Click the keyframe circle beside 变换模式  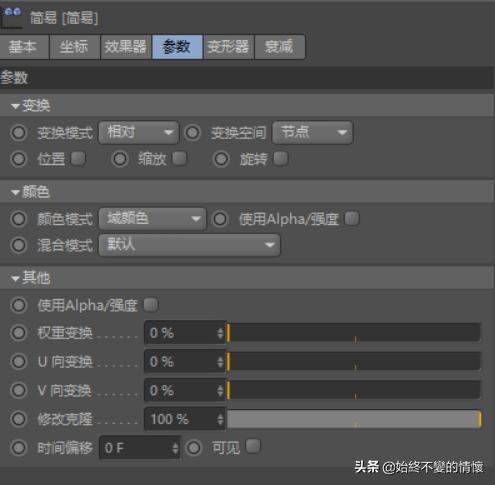point(19,133)
